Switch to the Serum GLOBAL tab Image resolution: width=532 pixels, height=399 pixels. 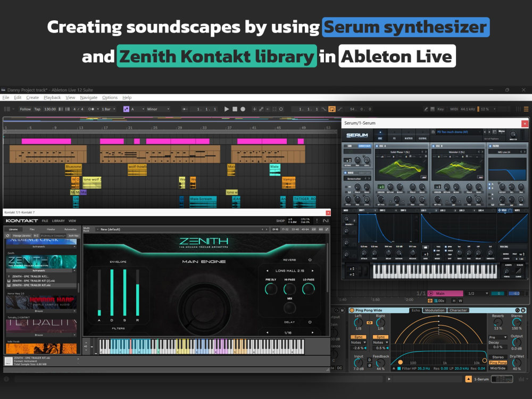[x=423, y=135]
